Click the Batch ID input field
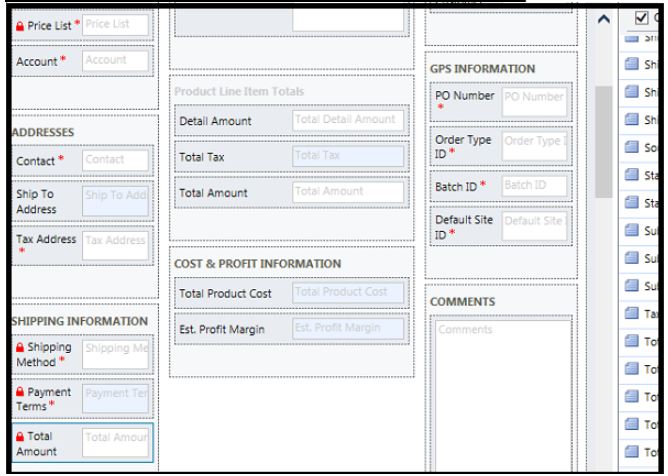 534,186
